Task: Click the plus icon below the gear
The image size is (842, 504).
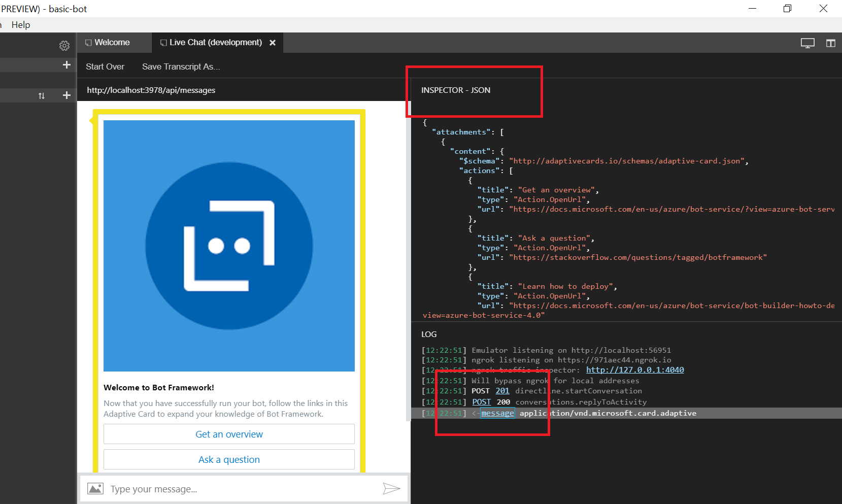Action: (x=66, y=65)
